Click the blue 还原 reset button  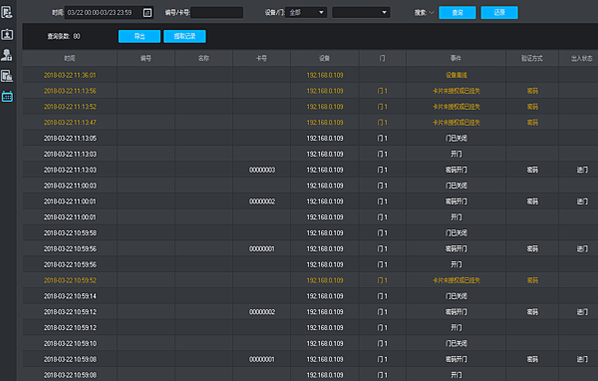pyautogui.click(x=499, y=13)
